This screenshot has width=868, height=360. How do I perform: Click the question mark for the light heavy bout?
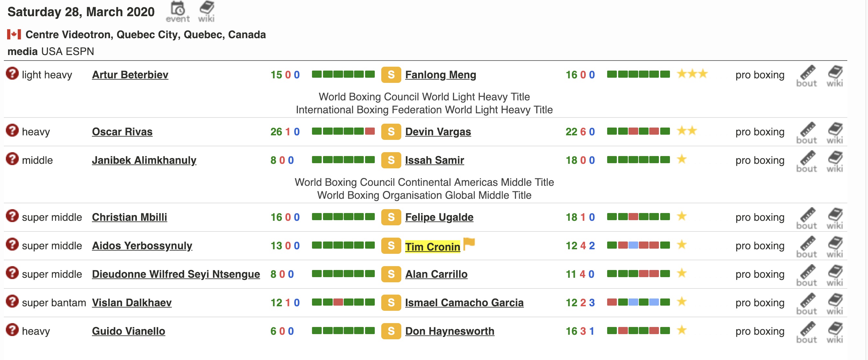[x=12, y=73]
